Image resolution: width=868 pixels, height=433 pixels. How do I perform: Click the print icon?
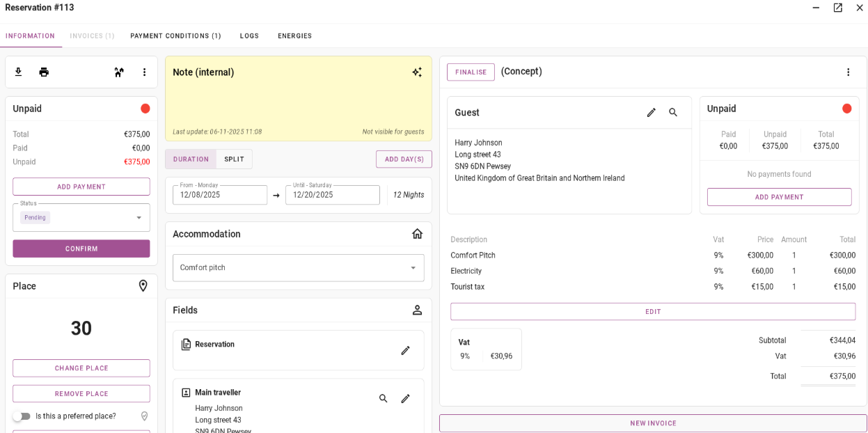point(44,72)
